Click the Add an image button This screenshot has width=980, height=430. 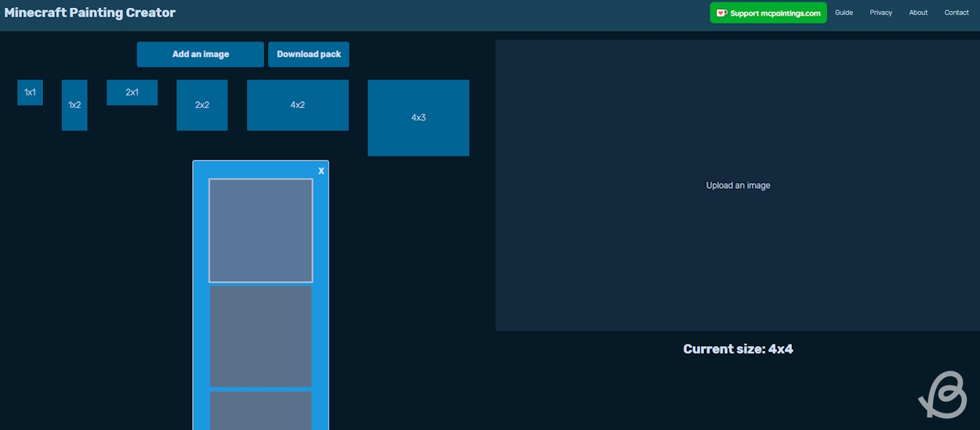coord(200,55)
